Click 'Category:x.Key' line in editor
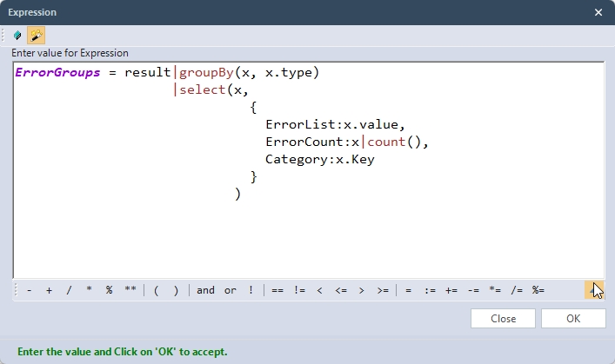The width and height of the screenshot is (615, 364). (x=320, y=159)
